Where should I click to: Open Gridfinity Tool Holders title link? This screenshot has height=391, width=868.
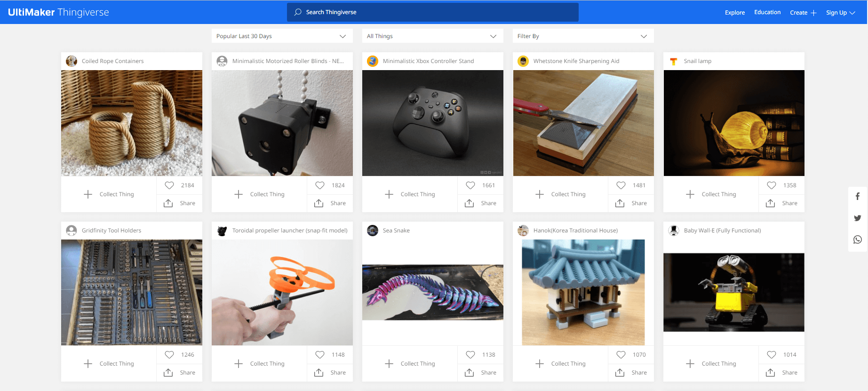coord(111,231)
